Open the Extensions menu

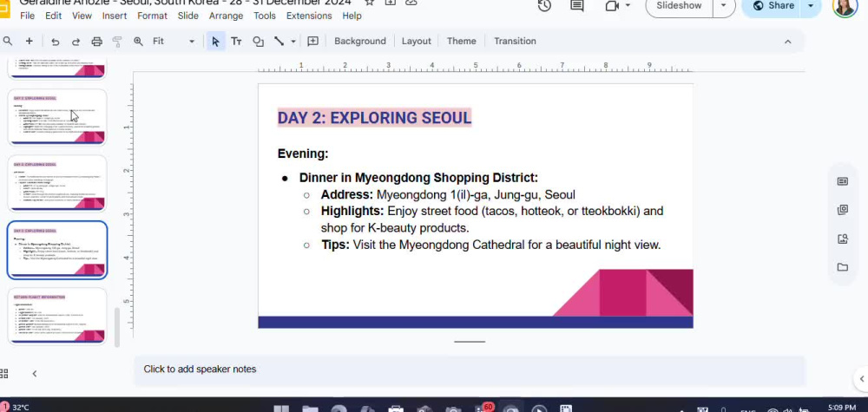coord(309,16)
